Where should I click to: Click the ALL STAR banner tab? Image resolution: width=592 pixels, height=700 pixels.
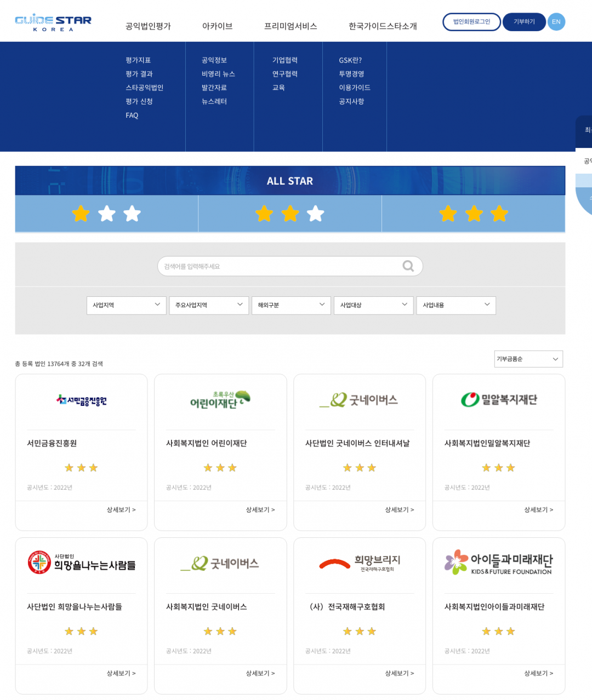coord(290,181)
